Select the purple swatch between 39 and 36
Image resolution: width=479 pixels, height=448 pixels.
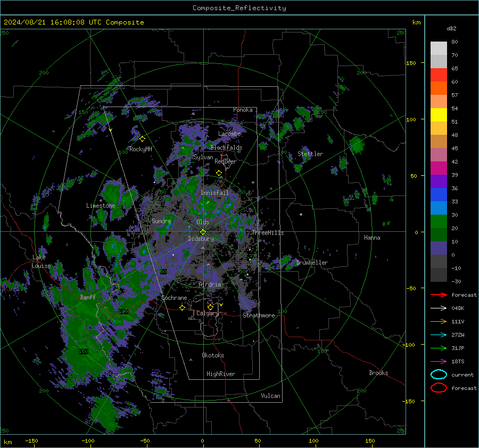[439, 182]
